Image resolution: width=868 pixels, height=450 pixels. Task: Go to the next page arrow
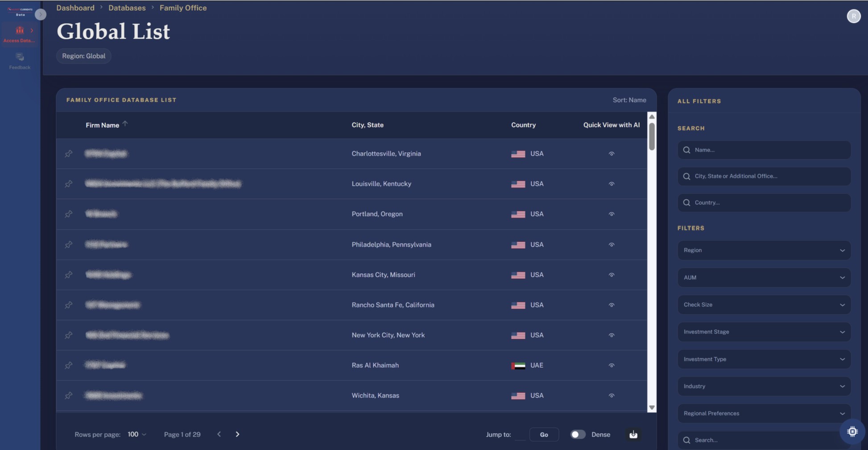pyautogui.click(x=237, y=434)
